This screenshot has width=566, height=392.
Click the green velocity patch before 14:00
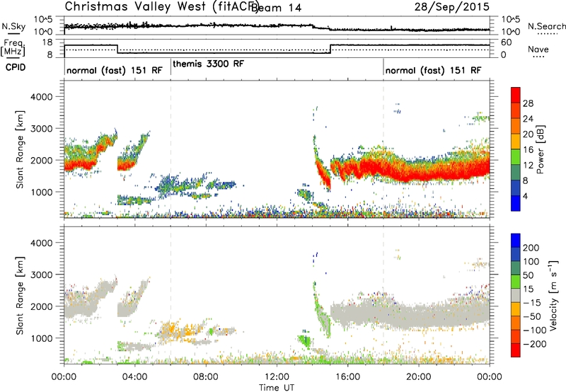(305, 340)
